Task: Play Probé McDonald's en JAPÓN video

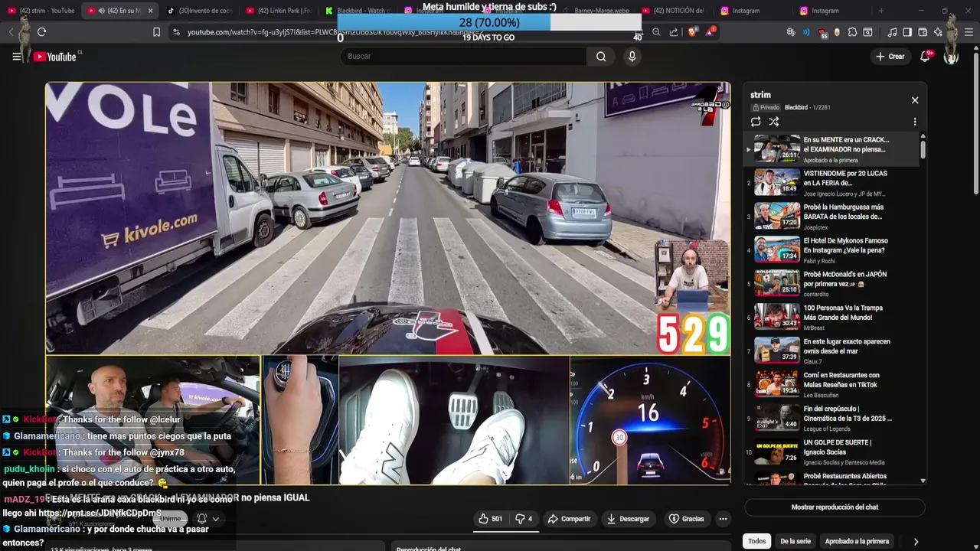Action: click(833, 284)
